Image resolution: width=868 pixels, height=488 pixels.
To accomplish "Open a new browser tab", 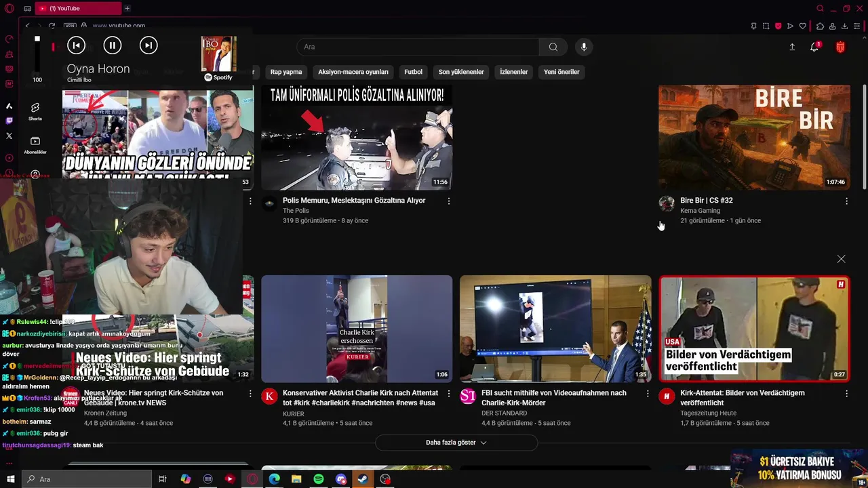I will point(127,8).
